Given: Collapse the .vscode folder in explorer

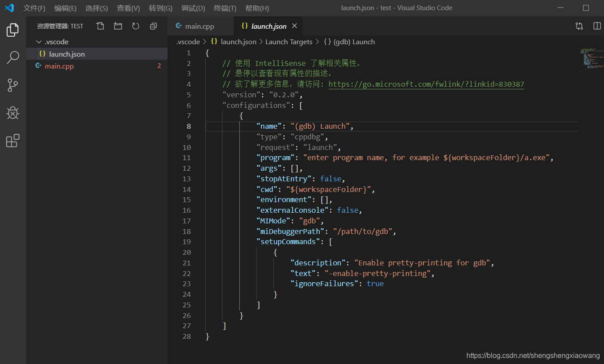Looking at the screenshot, I should [x=38, y=42].
